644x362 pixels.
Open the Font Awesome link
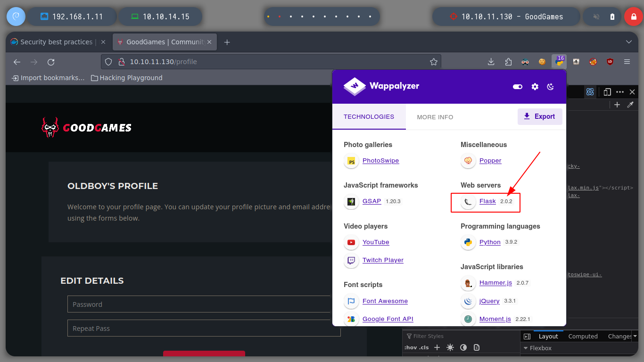(x=385, y=301)
